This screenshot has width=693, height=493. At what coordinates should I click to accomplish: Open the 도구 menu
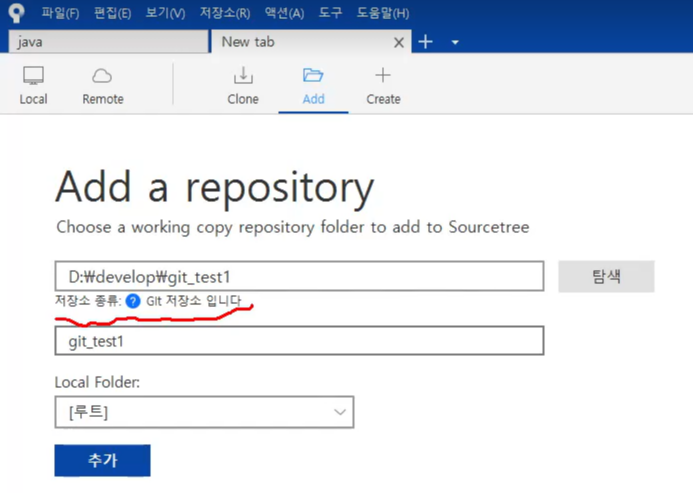(x=331, y=13)
